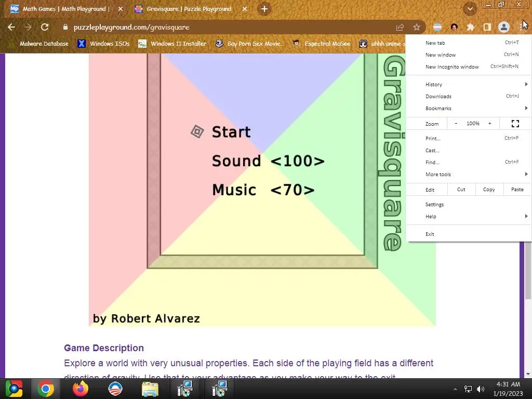Viewport: 532px width, 399px height.
Task: Choose Exit from Chrome menu
Action: [469, 234]
